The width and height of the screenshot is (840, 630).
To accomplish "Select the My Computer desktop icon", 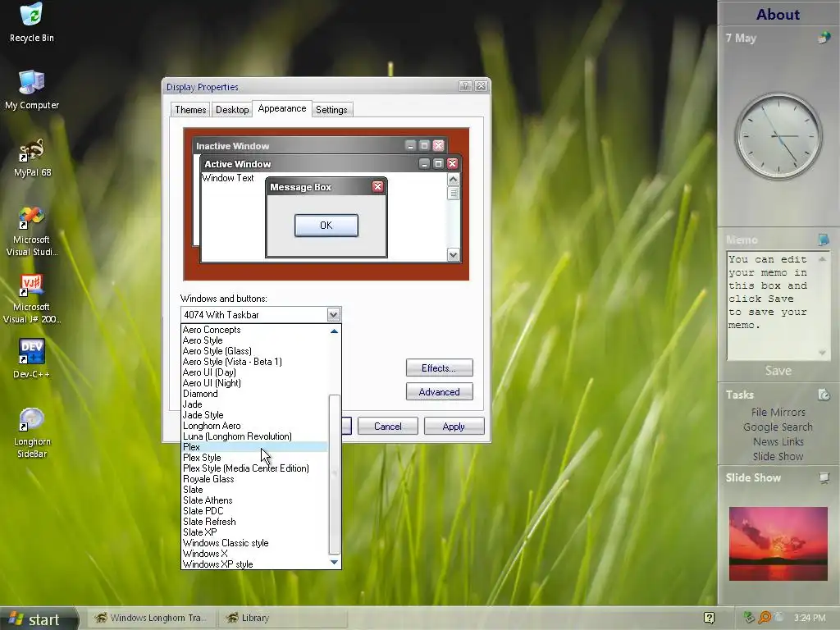I will click(x=32, y=89).
